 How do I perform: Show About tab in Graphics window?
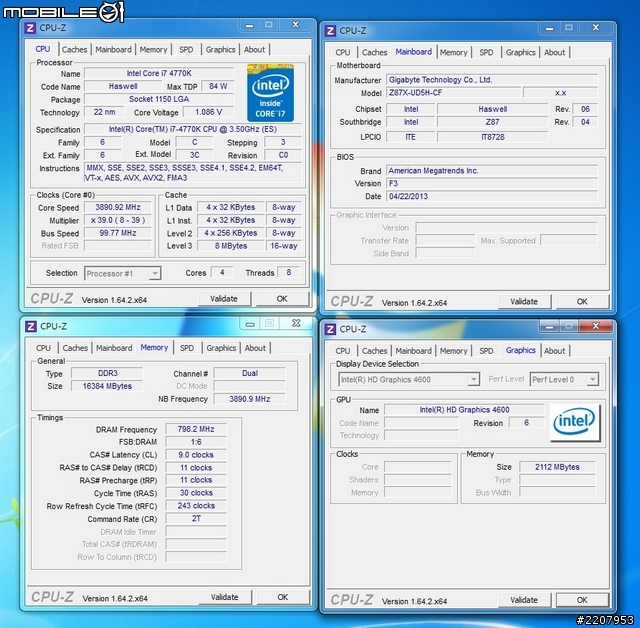[554, 351]
